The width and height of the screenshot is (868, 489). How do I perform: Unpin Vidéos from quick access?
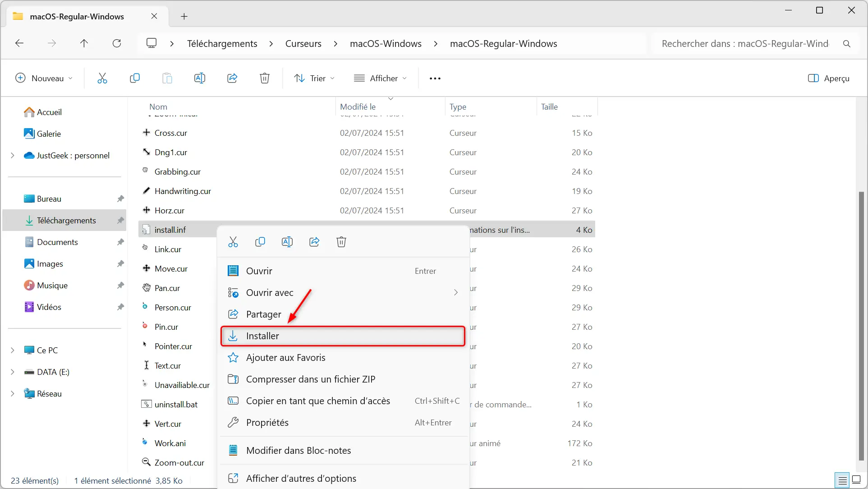(120, 307)
